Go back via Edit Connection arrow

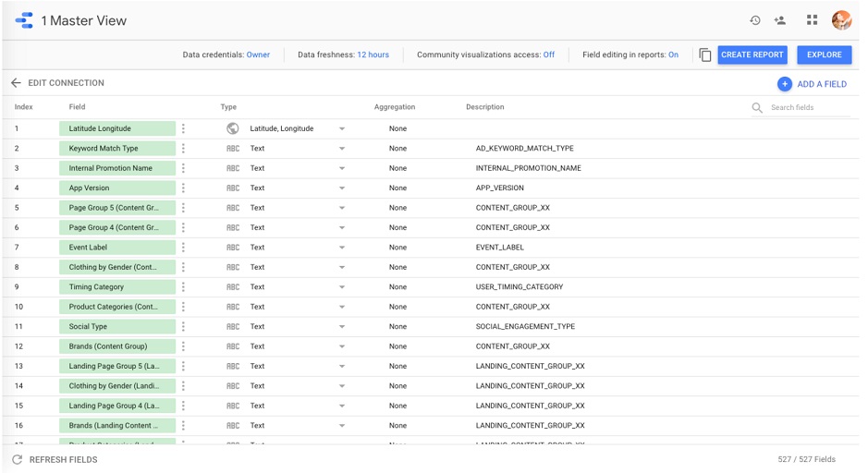pos(16,83)
